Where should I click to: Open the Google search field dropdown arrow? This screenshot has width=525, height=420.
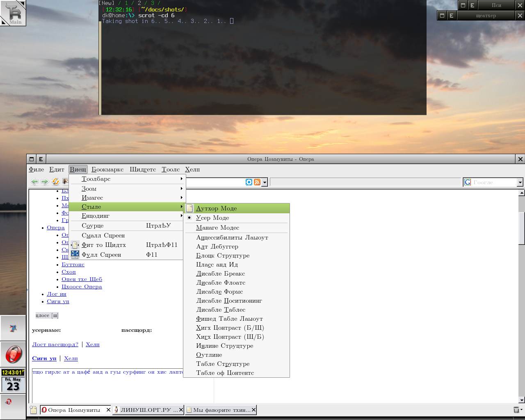point(520,182)
